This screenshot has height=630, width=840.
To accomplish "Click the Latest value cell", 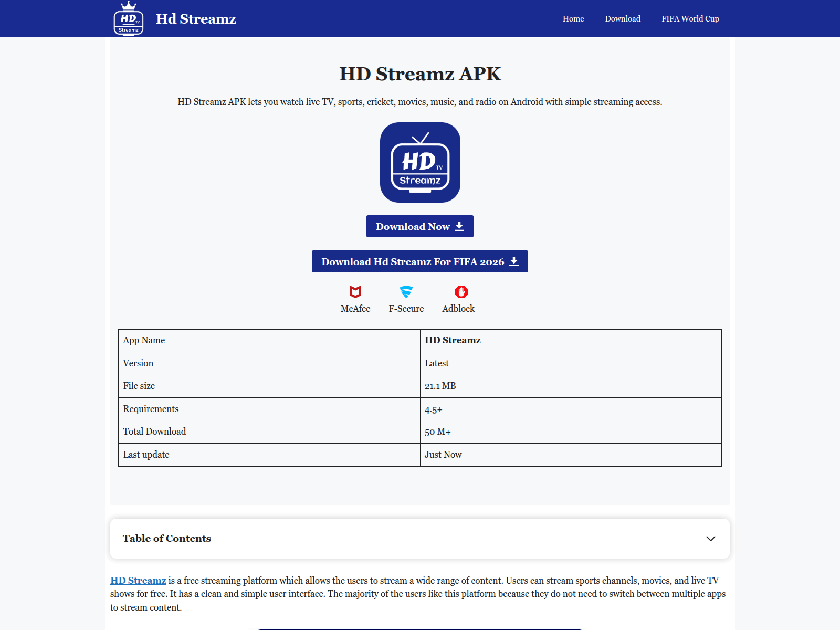I will [571, 363].
